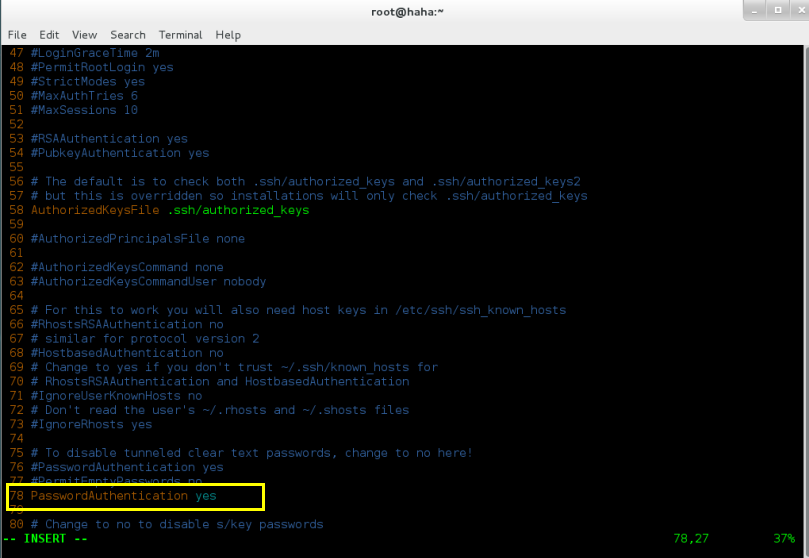Click the '-- INSERT --' mode indicator

click(45, 538)
